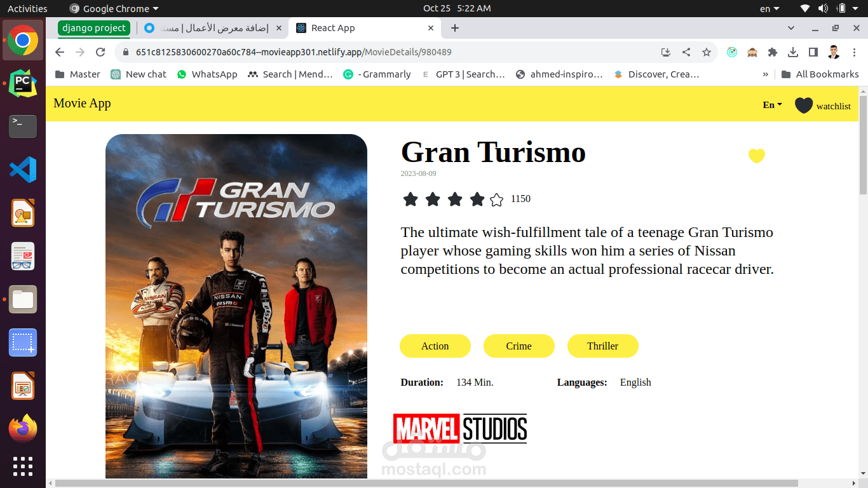Screen dimensions: 868x488
Task: Open the watchlist heart icon in navbar
Action: pos(804,105)
